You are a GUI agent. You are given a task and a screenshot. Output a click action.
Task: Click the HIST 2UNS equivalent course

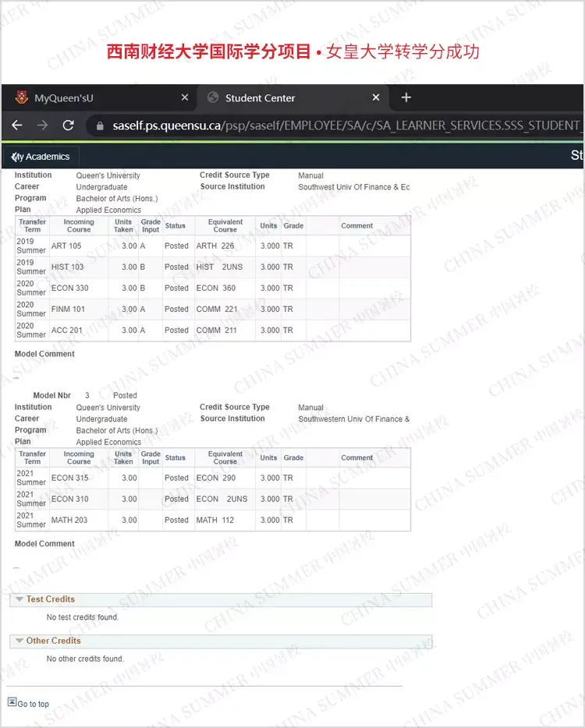[x=219, y=267]
